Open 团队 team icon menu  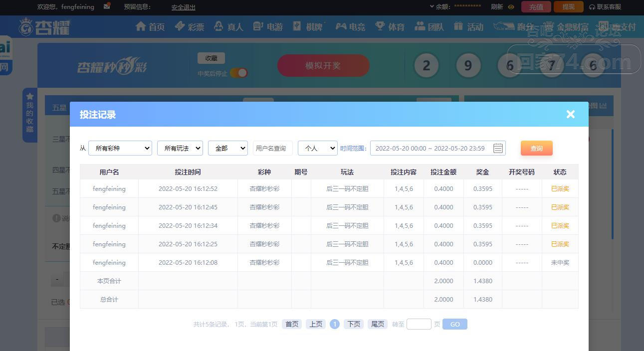click(x=420, y=26)
